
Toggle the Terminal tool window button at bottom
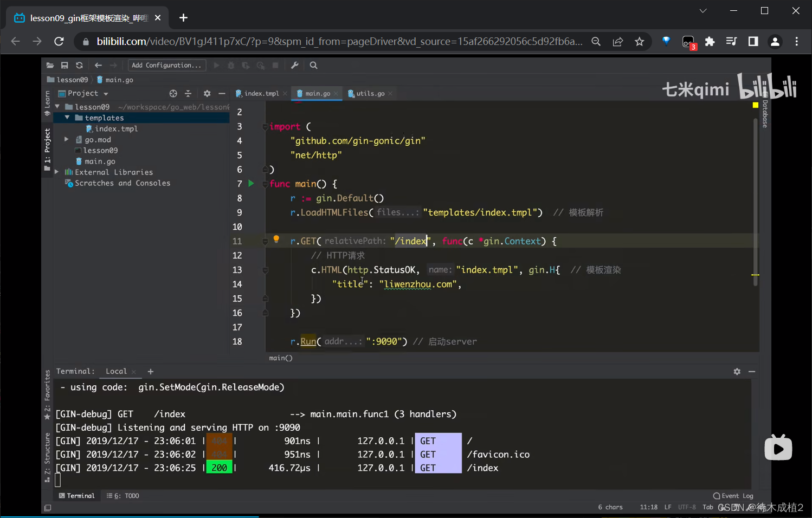tap(76, 496)
